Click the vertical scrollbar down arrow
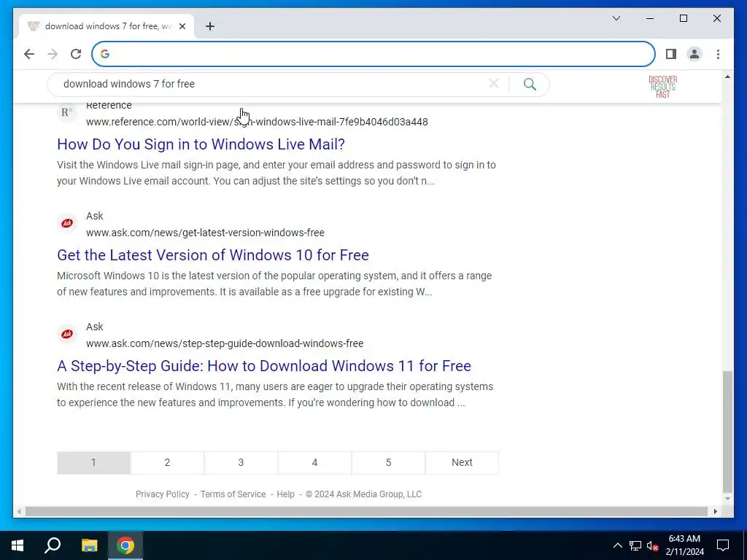The width and height of the screenshot is (747, 560). click(727, 499)
